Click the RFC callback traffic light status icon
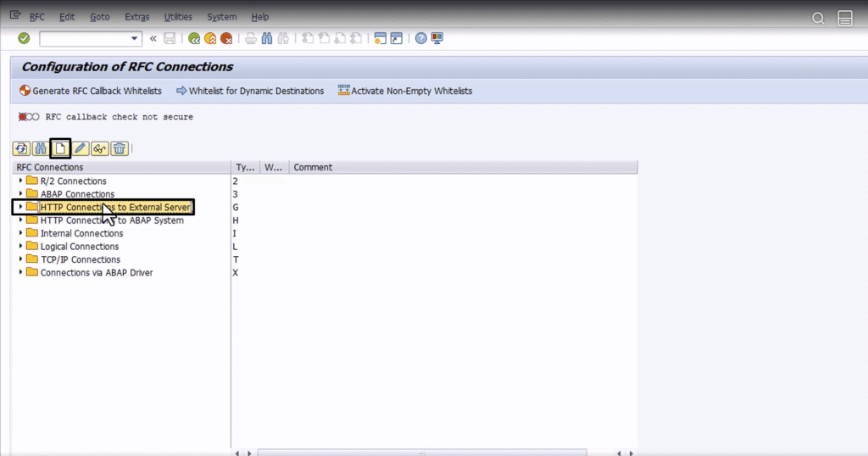 click(x=29, y=117)
